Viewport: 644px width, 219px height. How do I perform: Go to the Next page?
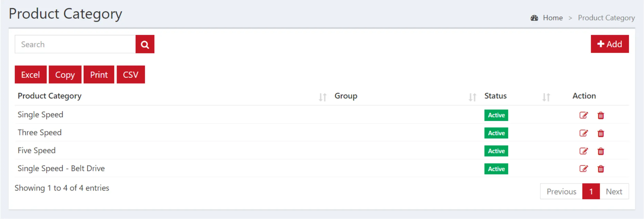pos(614,191)
